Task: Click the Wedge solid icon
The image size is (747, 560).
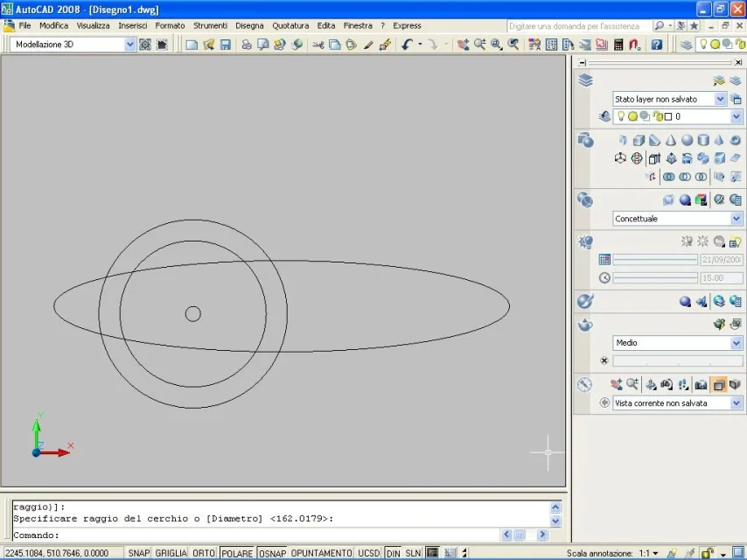Action: pyautogui.click(x=654, y=140)
